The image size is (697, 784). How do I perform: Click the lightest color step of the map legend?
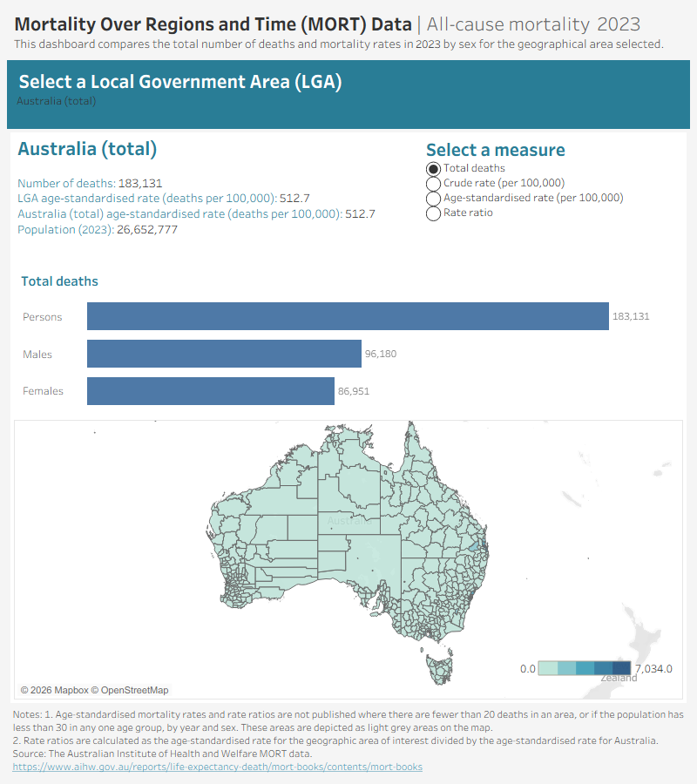[548, 668]
